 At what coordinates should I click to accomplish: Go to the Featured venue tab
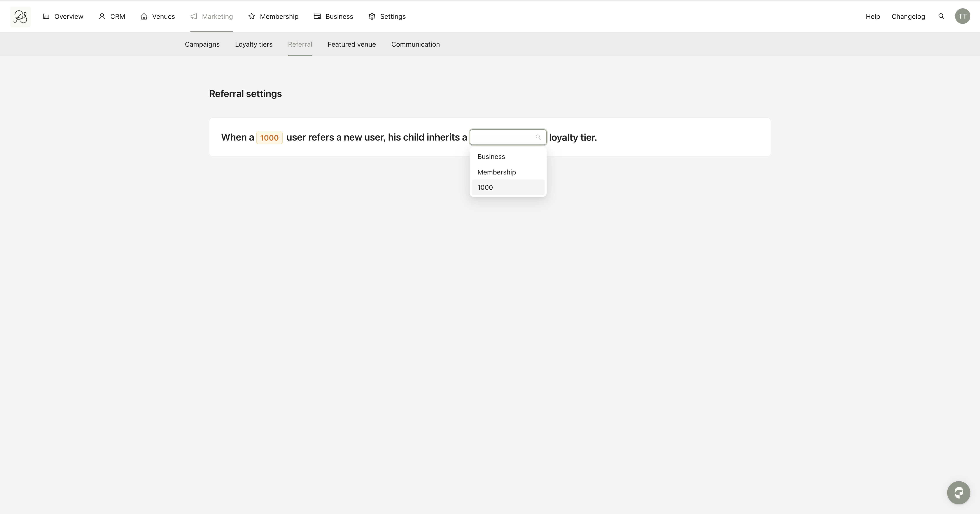(352, 44)
